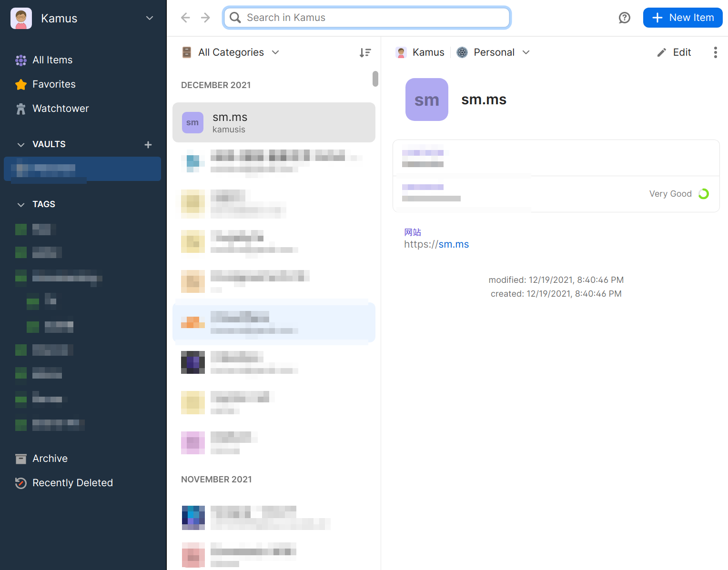The image size is (728, 570).
Task: Click the Kamus account avatar
Action: point(21,19)
